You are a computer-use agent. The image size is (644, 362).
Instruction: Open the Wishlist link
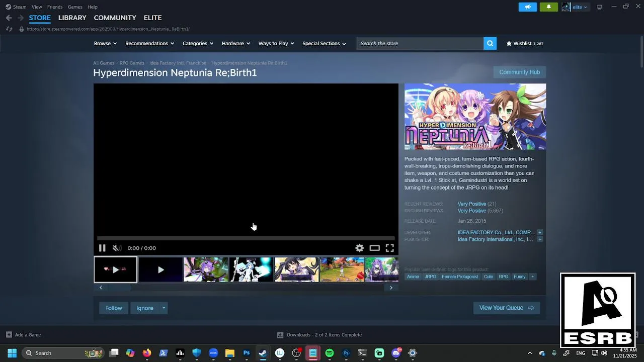pyautogui.click(x=525, y=43)
